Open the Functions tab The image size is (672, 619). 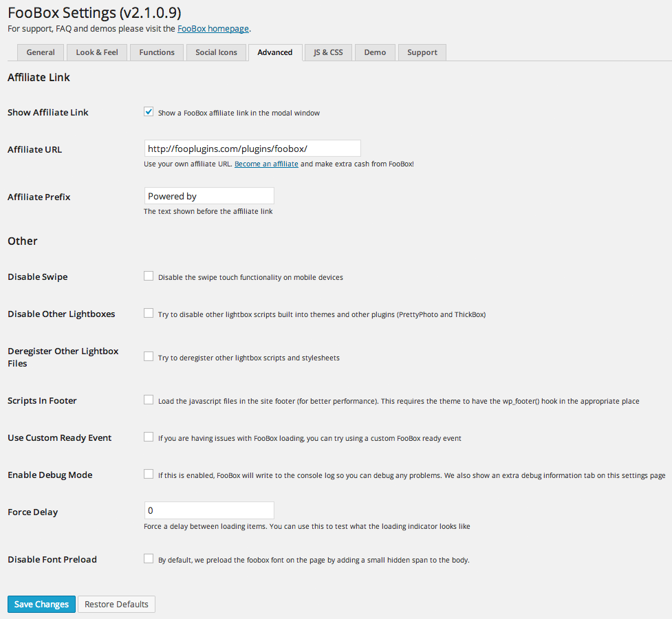[x=157, y=52]
